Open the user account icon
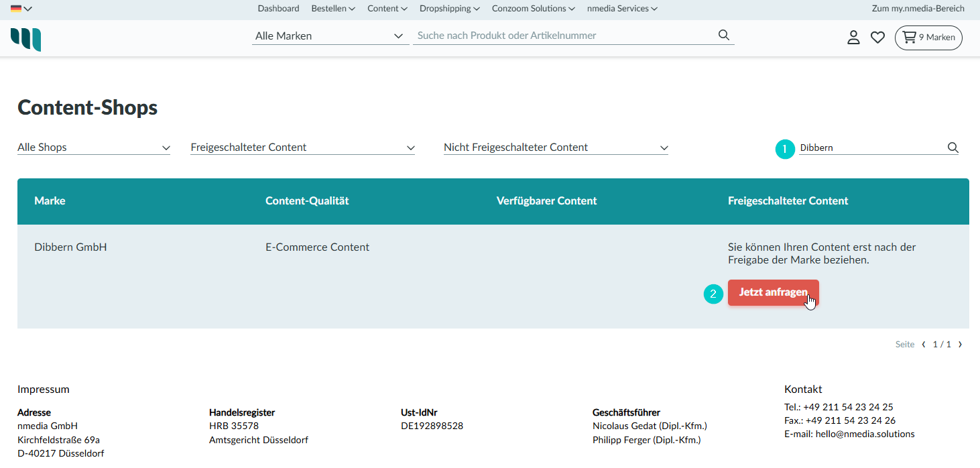The height and width of the screenshot is (468, 980). point(853,38)
